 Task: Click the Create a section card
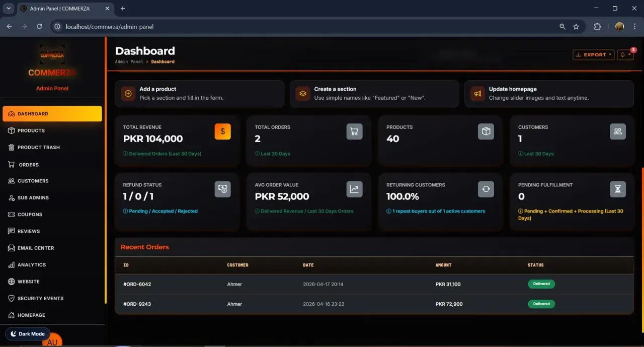tap(374, 94)
